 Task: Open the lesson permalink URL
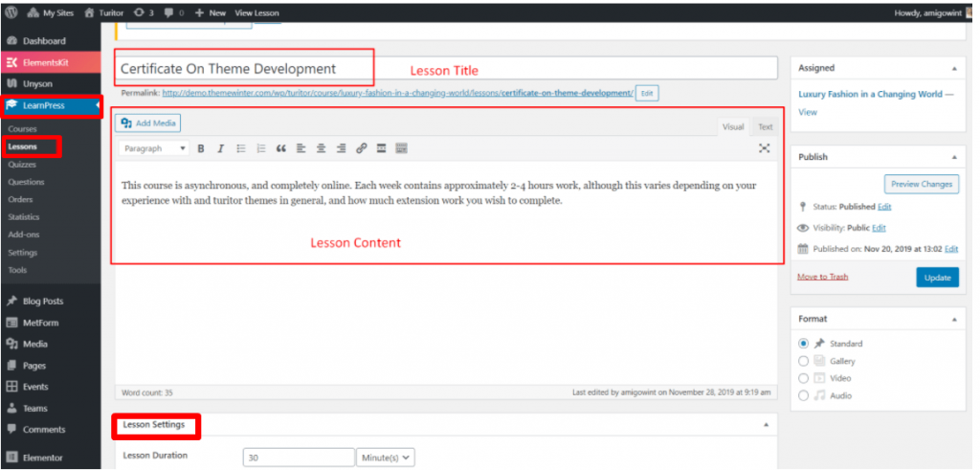397,93
